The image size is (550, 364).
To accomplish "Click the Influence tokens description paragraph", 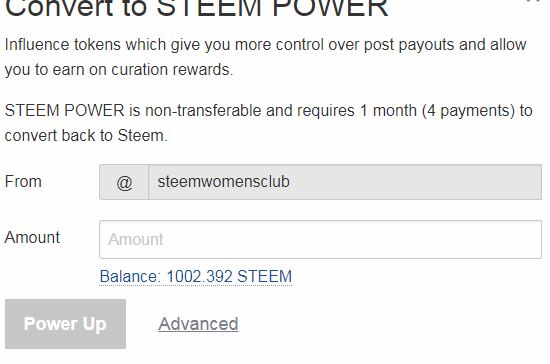I will (266, 57).
